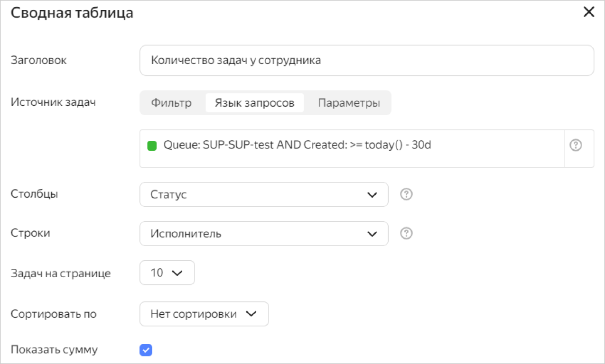
Task: Click the help icon next to the query field
Action: coord(576,146)
